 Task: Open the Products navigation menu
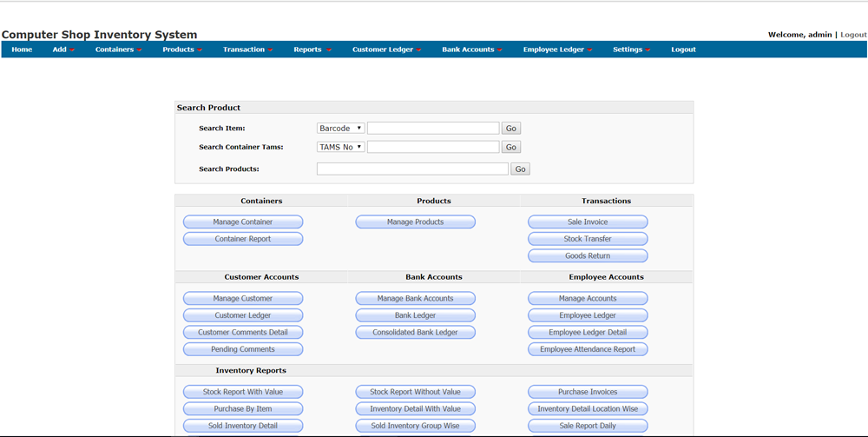pos(181,50)
